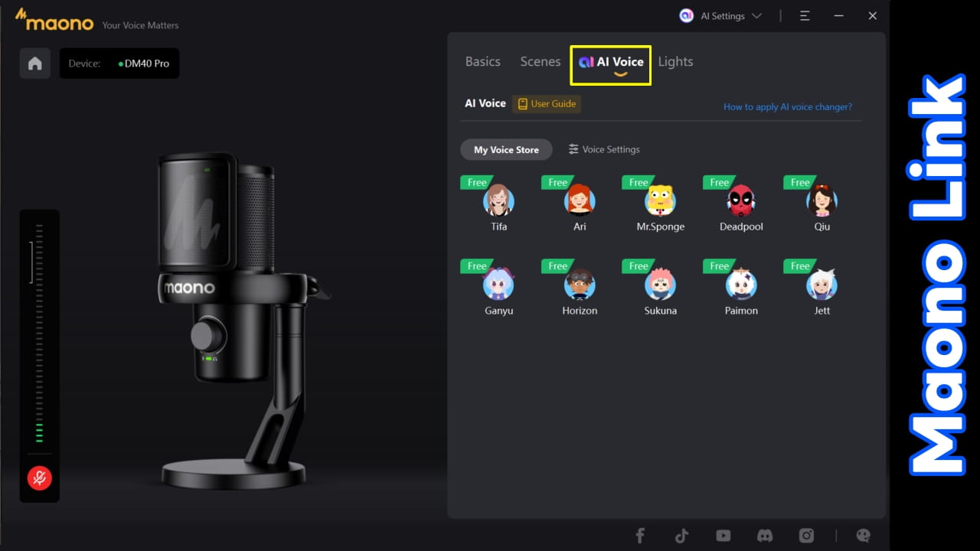
Task: Toggle the red microphone mute button
Action: click(x=40, y=478)
